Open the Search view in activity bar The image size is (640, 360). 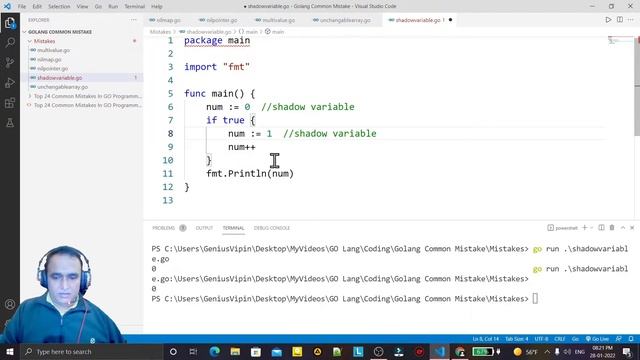[10, 42]
